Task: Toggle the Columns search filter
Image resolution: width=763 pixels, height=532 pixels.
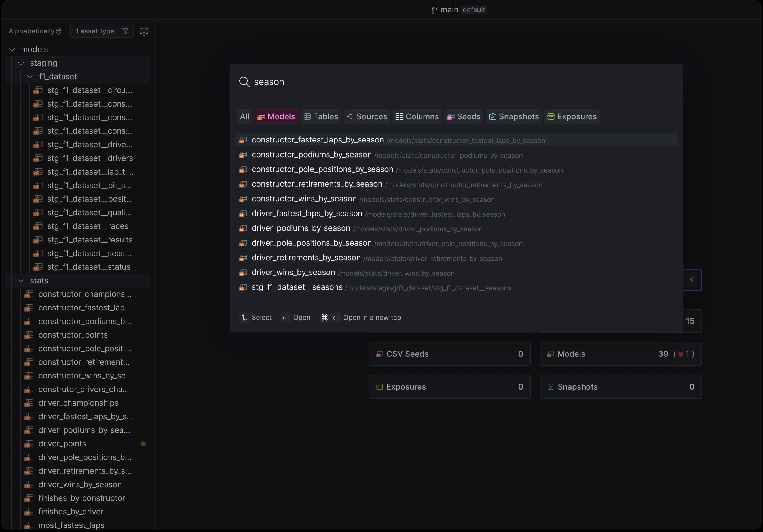Action: tap(417, 116)
